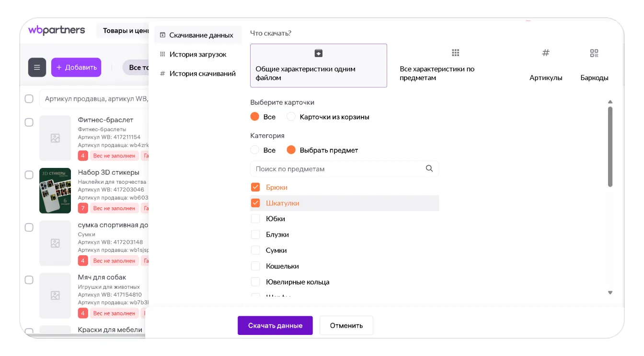
Task: Click the scroll up arrow of the list
Action: tap(610, 102)
